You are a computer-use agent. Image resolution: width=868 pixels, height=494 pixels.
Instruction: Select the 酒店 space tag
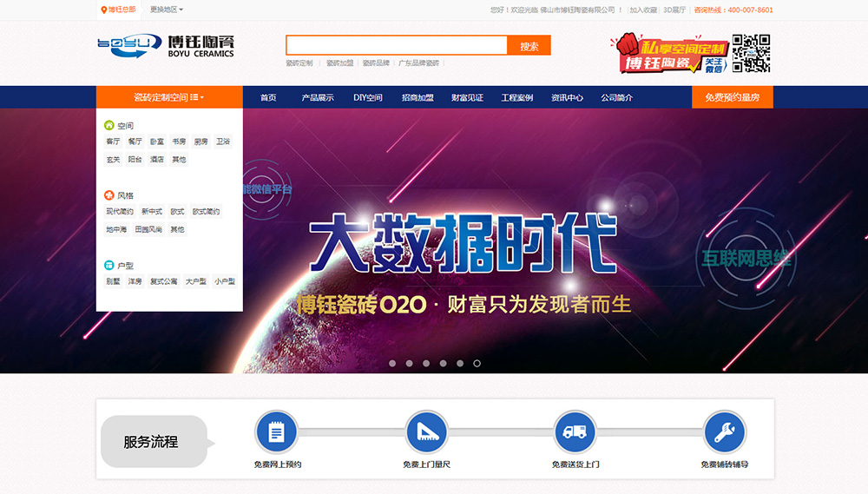[x=157, y=160]
